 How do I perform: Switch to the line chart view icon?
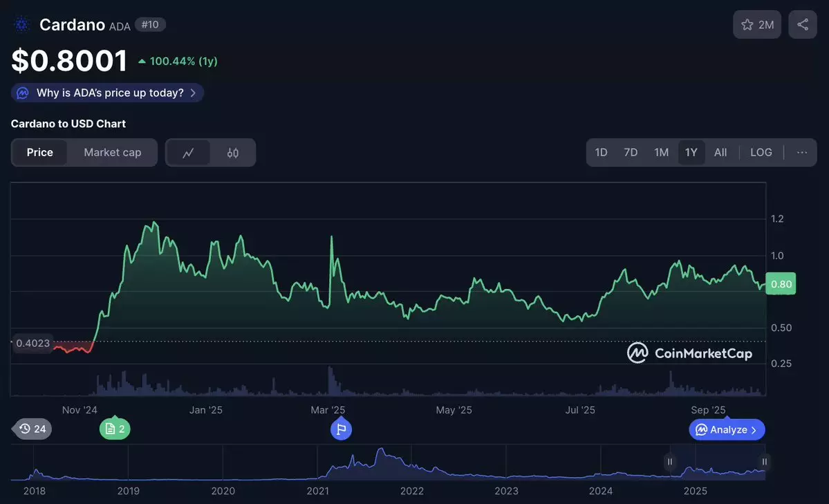click(x=188, y=153)
